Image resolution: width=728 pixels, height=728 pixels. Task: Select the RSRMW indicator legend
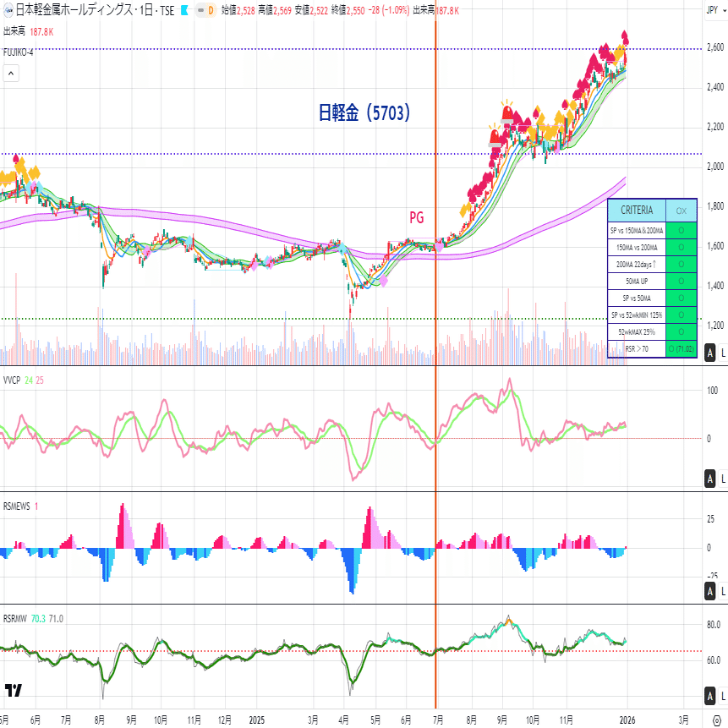tap(15, 619)
